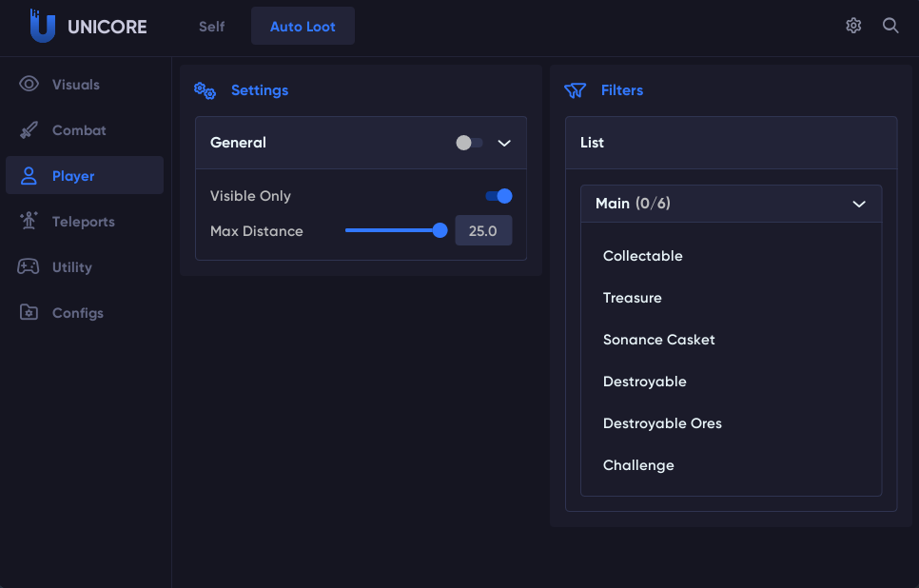Choose the Sonance Casket filter option

pyautogui.click(x=659, y=340)
